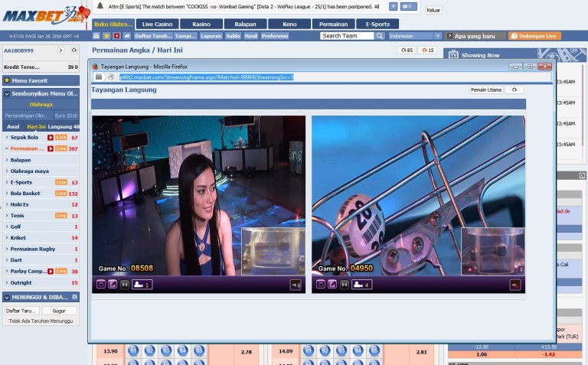
Task: Select the Langsung filter in sidebar
Action: 63,126
